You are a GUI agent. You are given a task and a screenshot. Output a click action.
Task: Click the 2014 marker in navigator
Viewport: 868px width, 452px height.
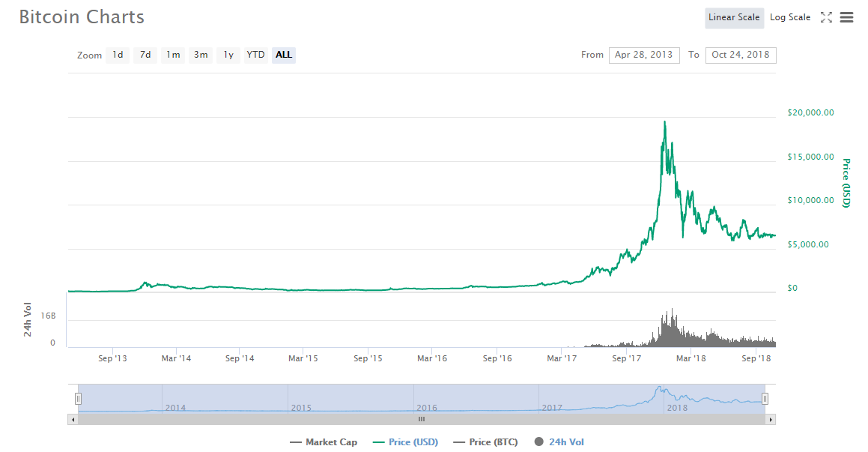tap(175, 408)
